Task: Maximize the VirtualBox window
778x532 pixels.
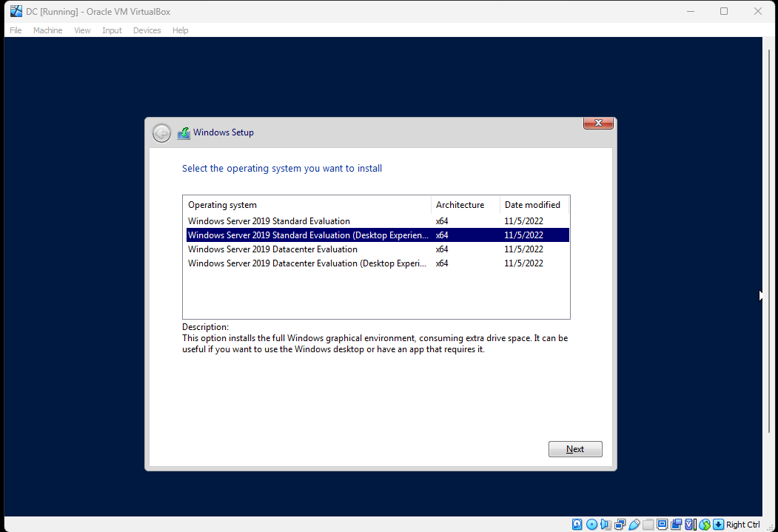Action: coord(724,11)
